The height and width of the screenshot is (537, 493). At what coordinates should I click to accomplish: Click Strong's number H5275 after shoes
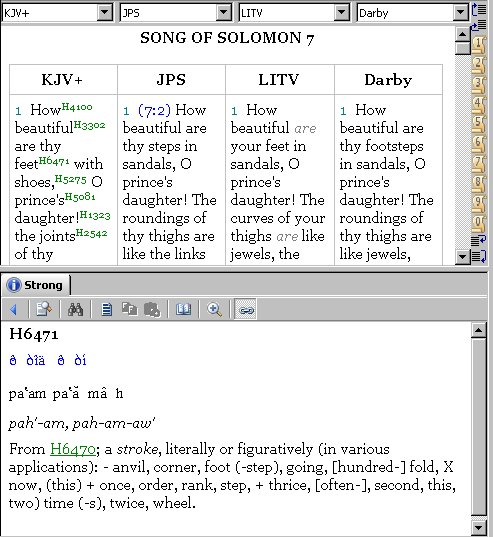point(71,179)
